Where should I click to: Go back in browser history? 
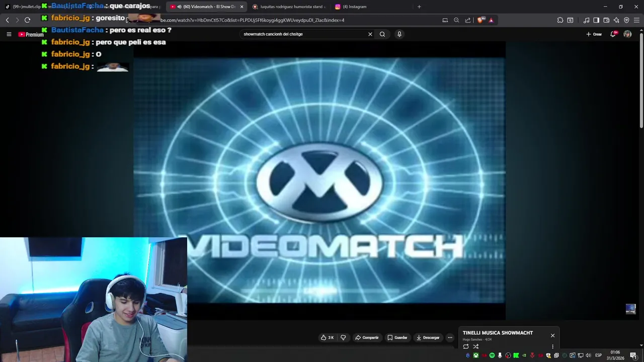tap(7, 20)
